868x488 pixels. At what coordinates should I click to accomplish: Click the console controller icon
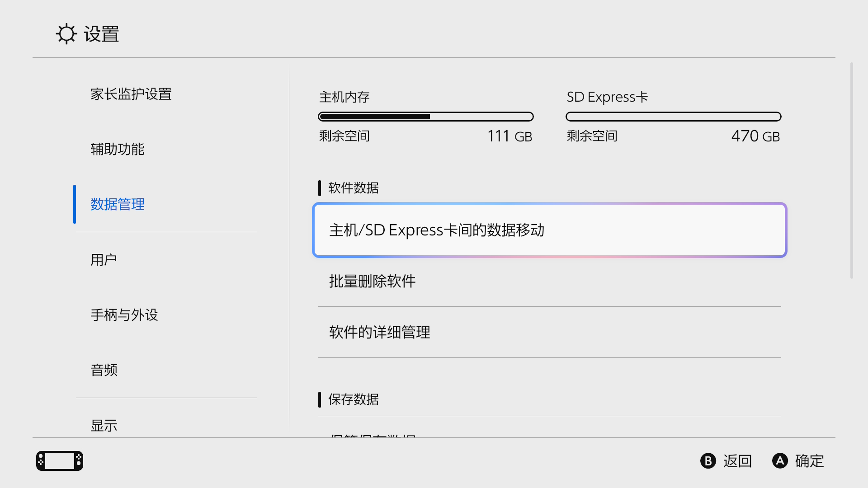click(60, 461)
